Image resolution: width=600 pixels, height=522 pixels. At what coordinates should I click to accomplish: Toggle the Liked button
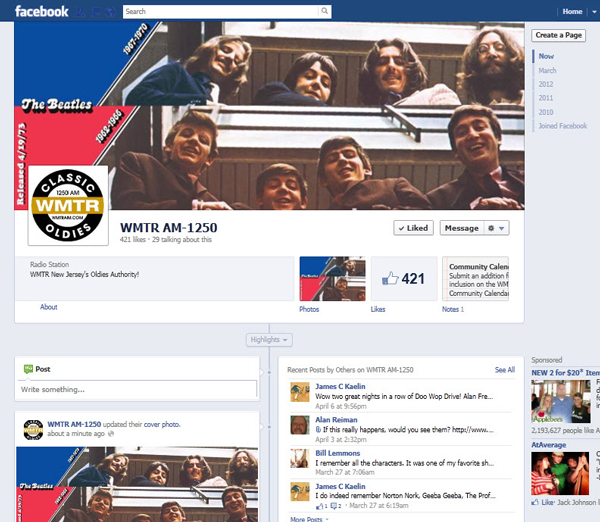[x=413, y=228]
